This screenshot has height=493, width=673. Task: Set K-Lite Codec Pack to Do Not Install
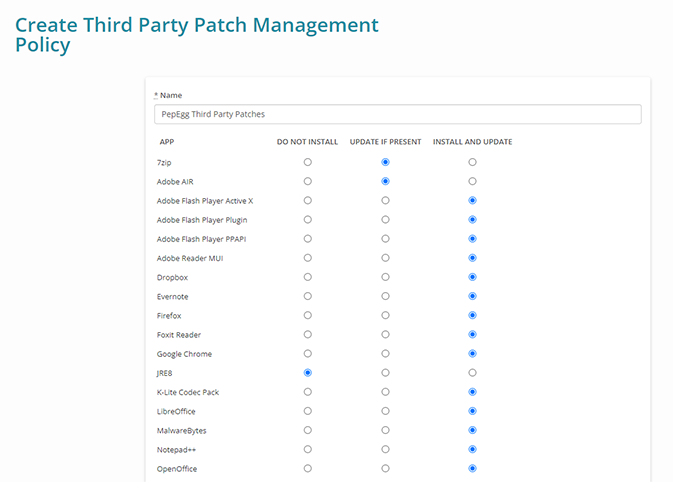[x=308, y=392]
